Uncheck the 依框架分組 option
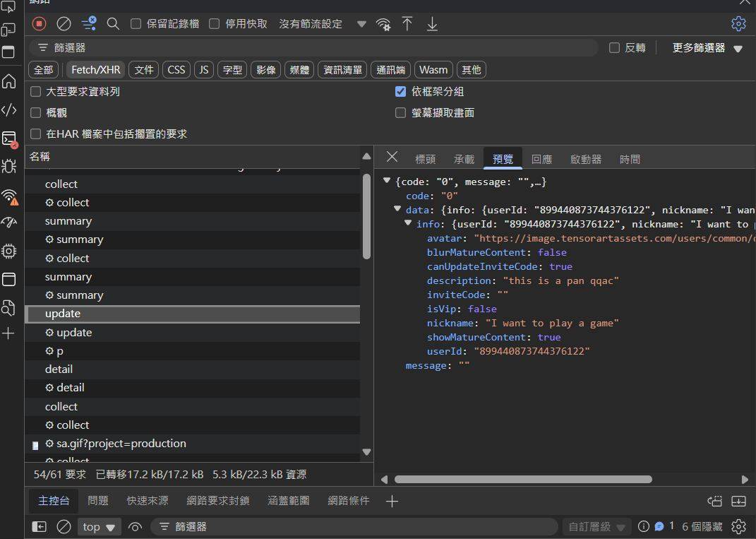This screenshot has width=756, height=539. [x=400, y=92]
